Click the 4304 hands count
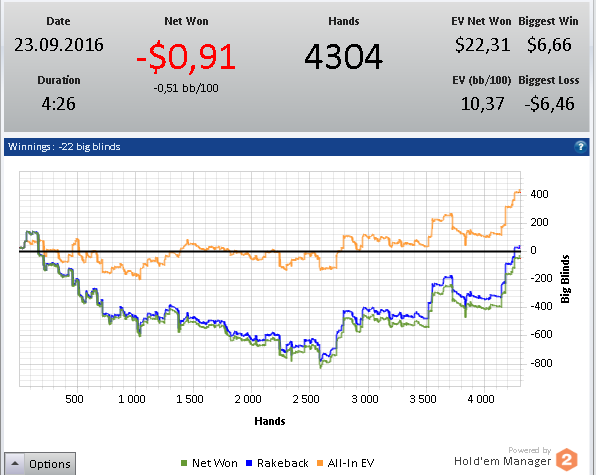 (343, 57)
